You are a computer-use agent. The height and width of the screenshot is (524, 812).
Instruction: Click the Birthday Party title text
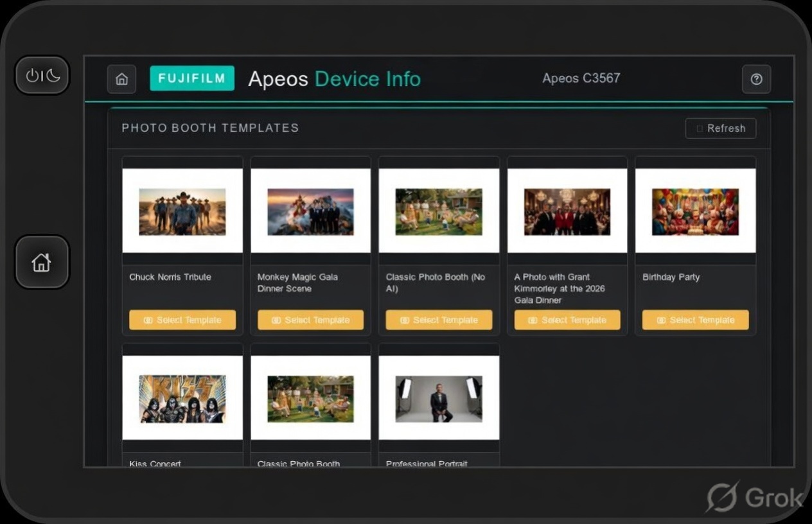click(671, 277)
